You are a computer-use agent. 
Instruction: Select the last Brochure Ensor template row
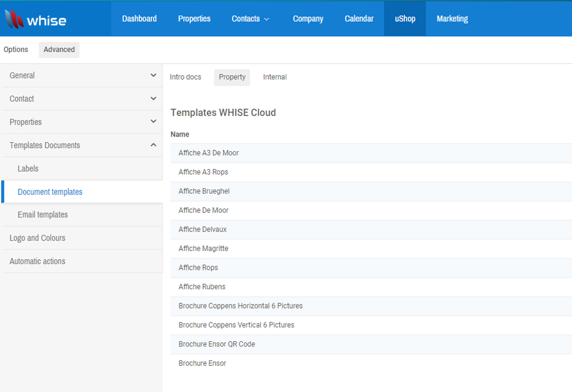pyautogui.click(x=371, y=363)
